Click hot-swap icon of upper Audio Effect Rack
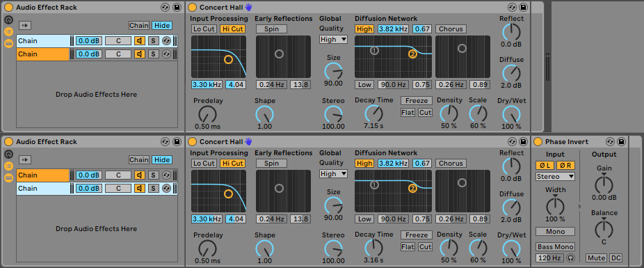The image size is (644, 268). [x=165, y=8]
